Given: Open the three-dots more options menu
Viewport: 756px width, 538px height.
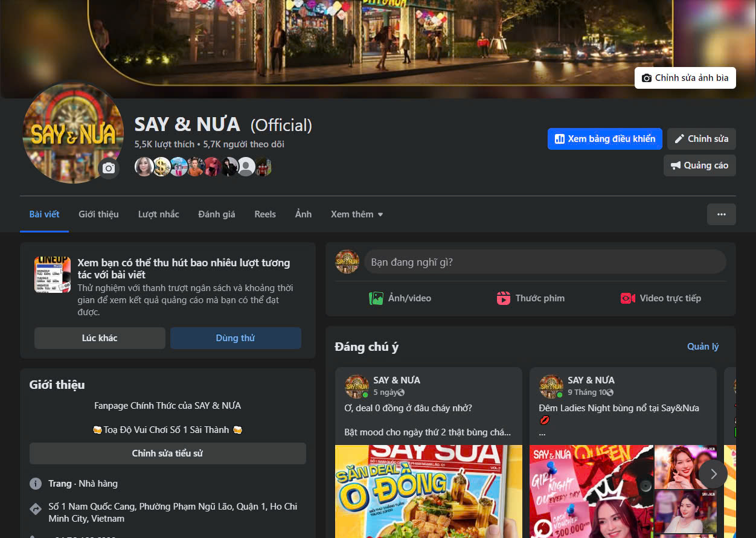Looking at the screenshot, I should [722, 214].
